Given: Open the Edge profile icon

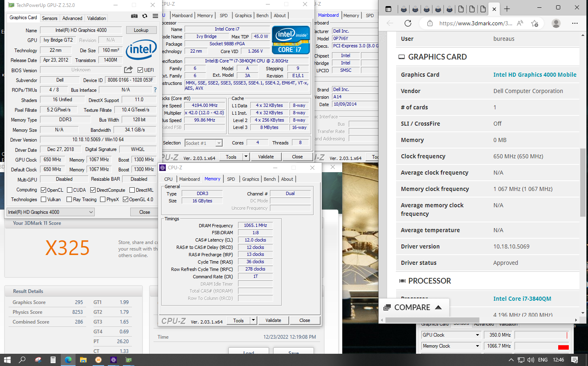Looking at the screenshot, I should (x=556, y=23).
